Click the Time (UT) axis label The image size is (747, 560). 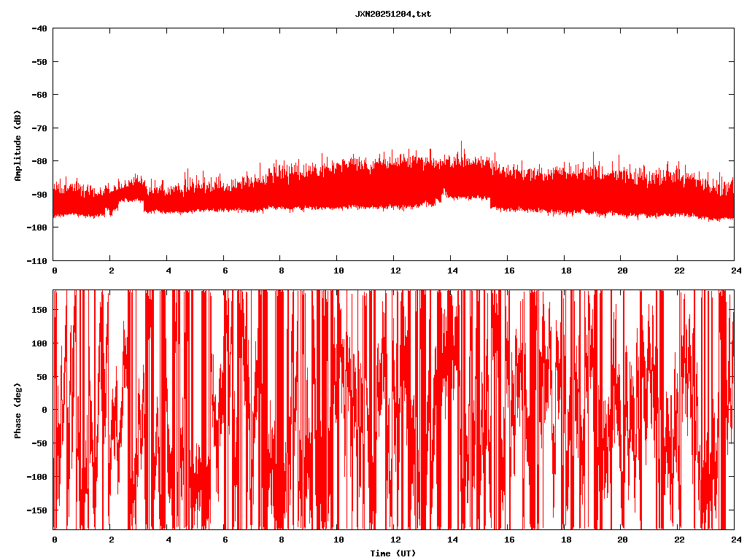coord(393,553)
